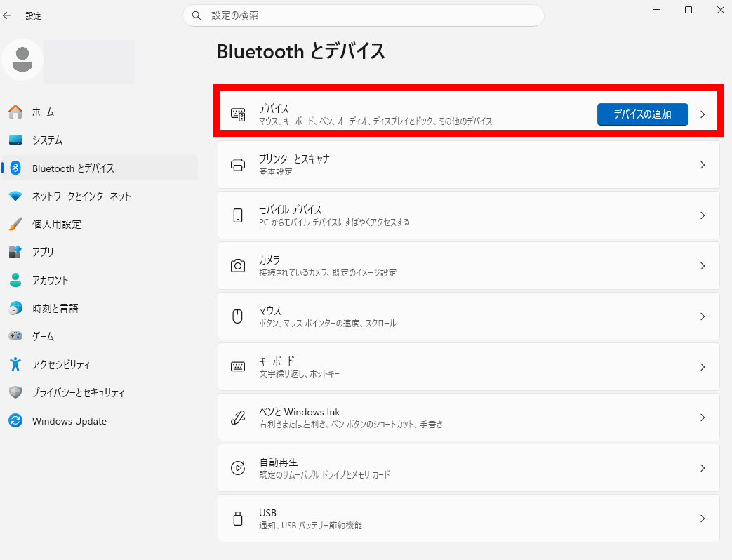Click the システム monitor icon
Viewport: 732px width, 560px height.
tap(15, 140)
